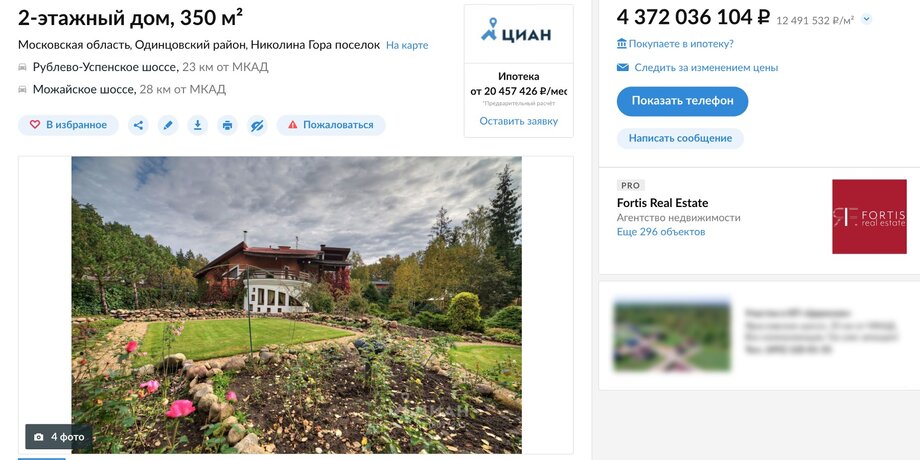Click the pencil note icon

(168, 125)
